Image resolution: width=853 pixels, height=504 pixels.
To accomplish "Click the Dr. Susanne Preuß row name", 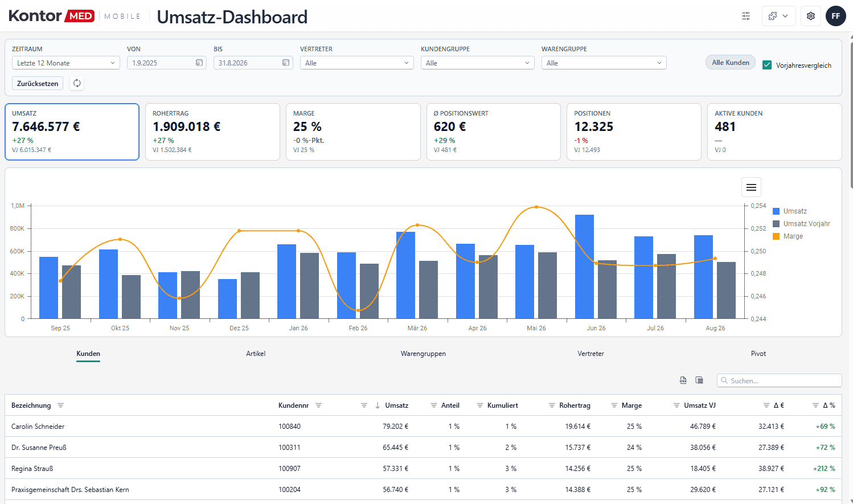I will pyautogui.click(x=39, y=448).
